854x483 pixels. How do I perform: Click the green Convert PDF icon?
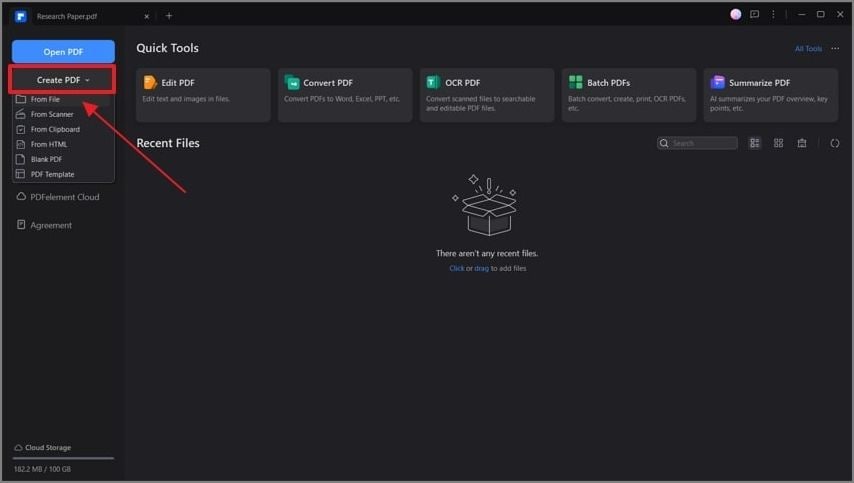click(292, 82)
